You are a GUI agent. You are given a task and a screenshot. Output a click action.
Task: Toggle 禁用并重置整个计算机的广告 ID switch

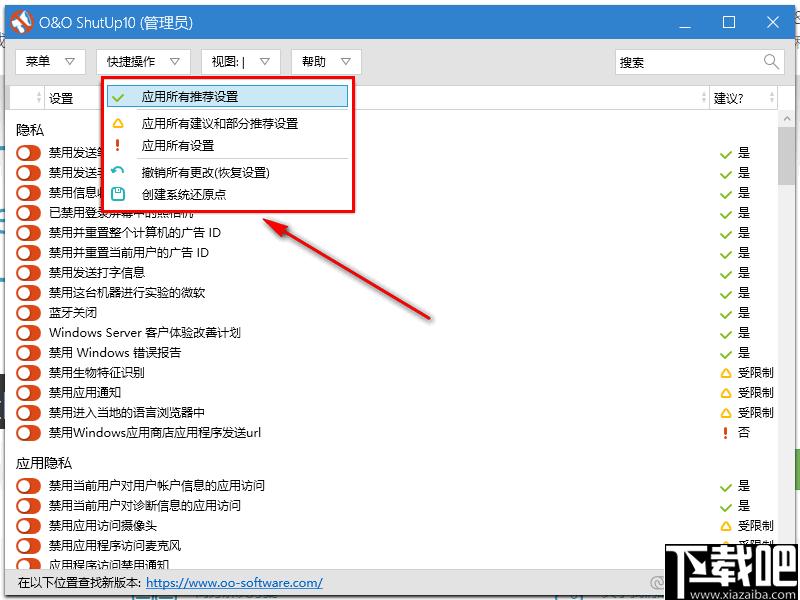coord(28,233)
